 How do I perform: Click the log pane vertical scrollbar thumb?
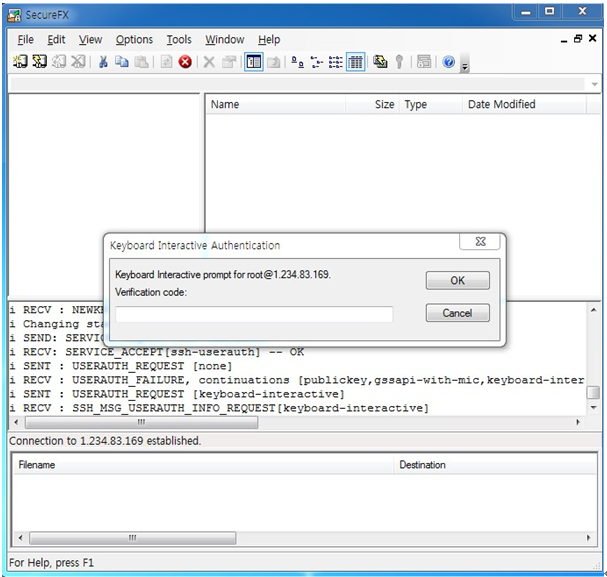point(593,392)
